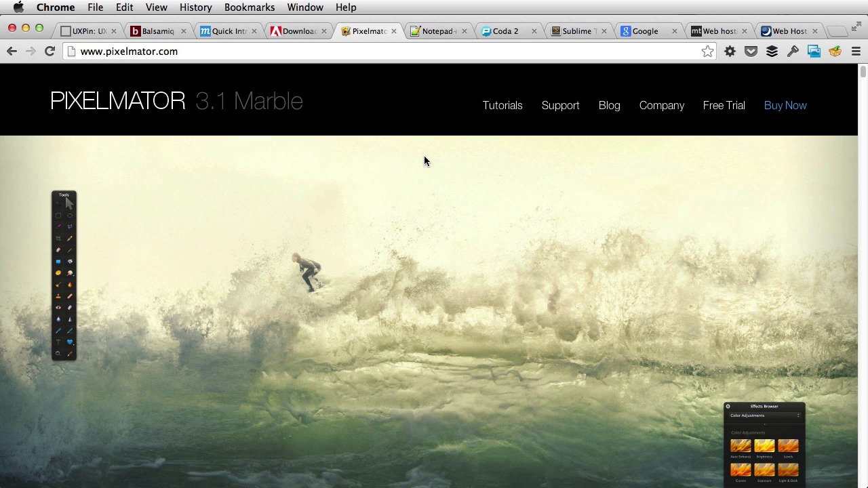The width and height of the screenshot is (868, 488).
Task: Bookmark this page with the star icon
Action: point(707,52)
